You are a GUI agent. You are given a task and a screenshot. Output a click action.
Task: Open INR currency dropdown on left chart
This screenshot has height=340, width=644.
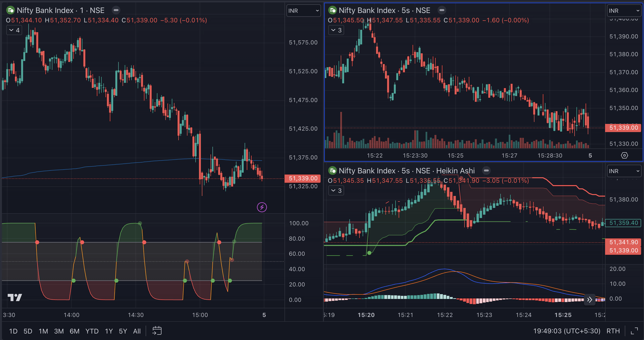click(x=303, y=11)
